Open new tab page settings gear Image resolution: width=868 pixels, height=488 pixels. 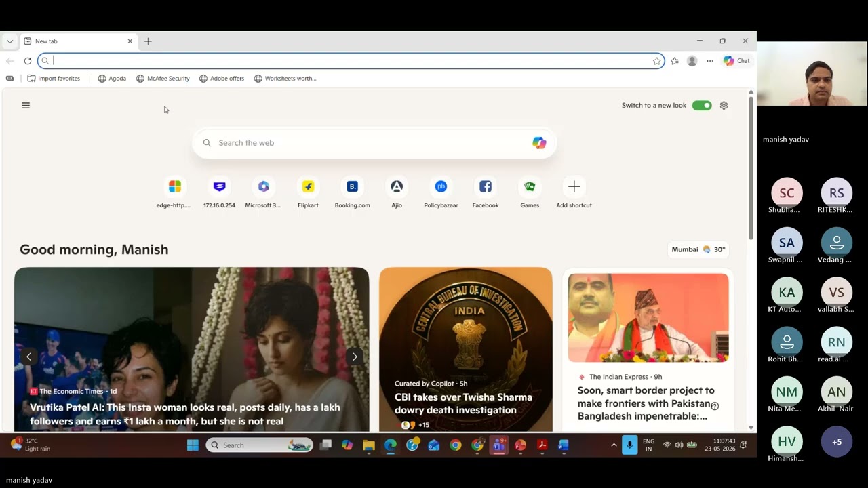pyautogui.click(x=724, y=106)
